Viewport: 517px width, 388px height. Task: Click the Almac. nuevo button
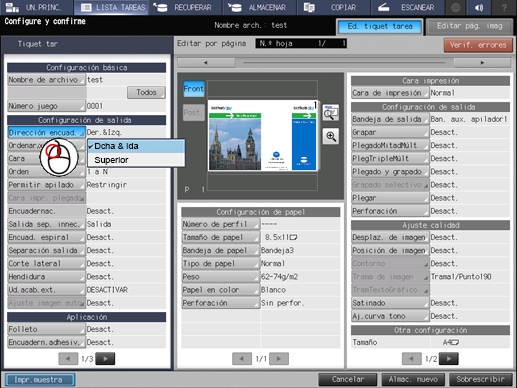click(413, 379)
